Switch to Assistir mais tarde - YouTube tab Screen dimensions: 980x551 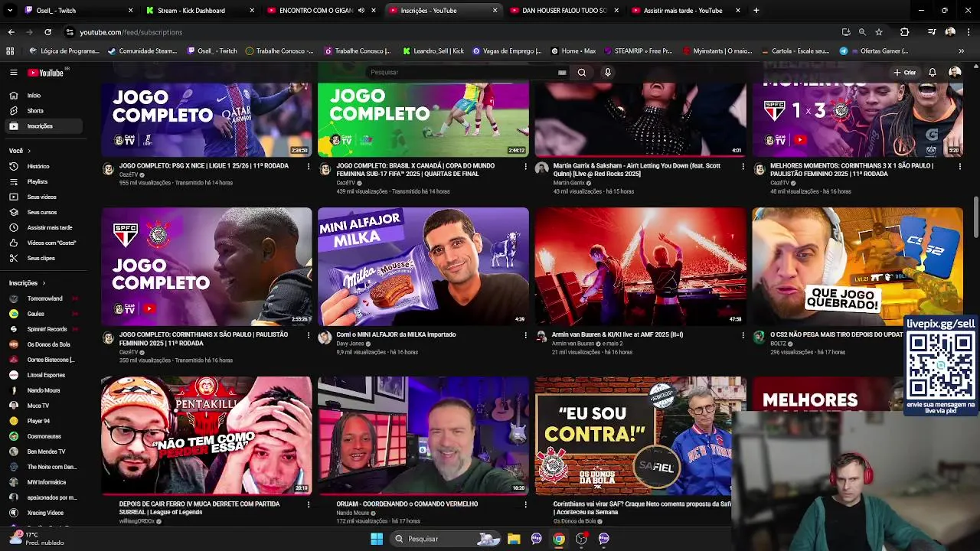coord(687,11)
